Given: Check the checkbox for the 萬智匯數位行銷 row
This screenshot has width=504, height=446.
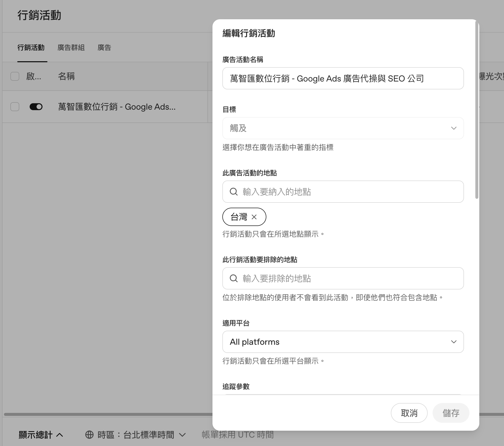Looking at the screenshot, I should tap(15, 107).
